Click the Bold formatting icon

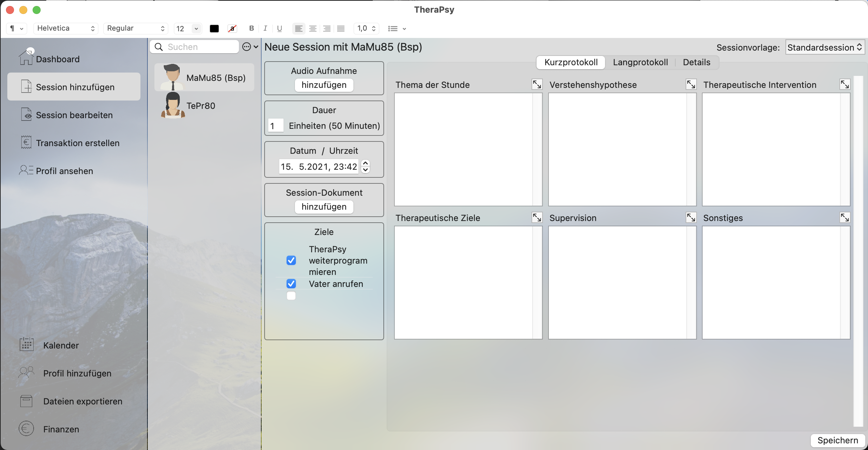[251, 28]
